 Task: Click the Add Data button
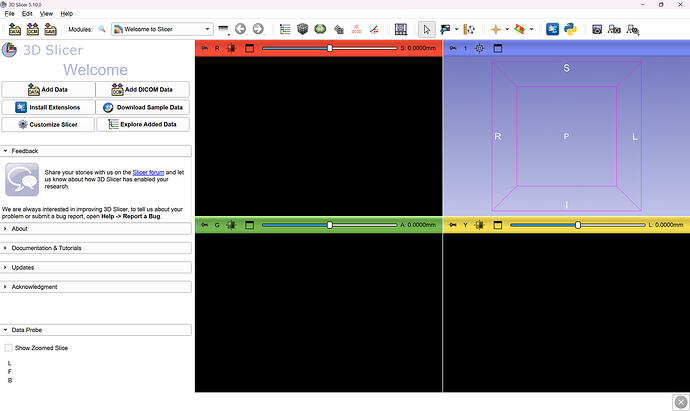[x=48, y=89]
